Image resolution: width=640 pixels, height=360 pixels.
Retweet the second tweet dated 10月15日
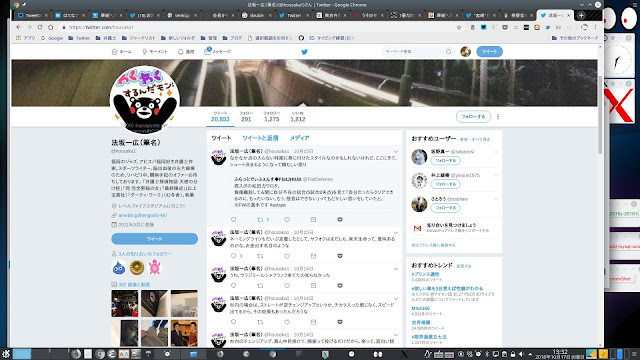coord(260,256)
